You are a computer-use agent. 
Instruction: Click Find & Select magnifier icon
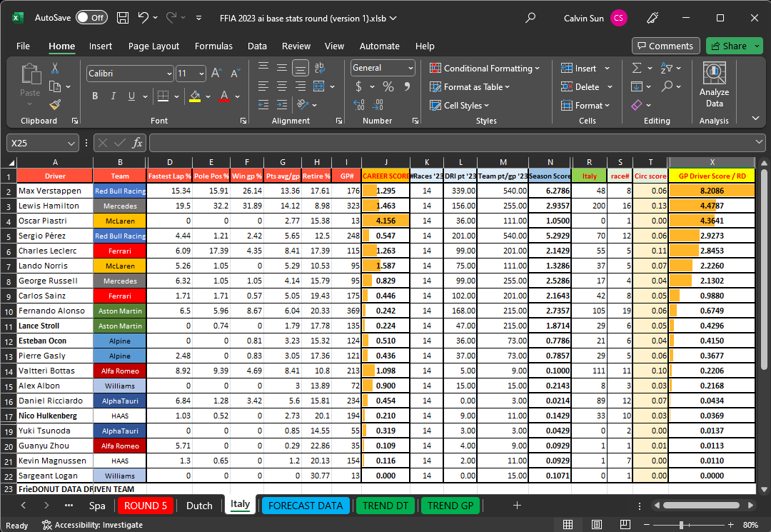tap(667, 86)
